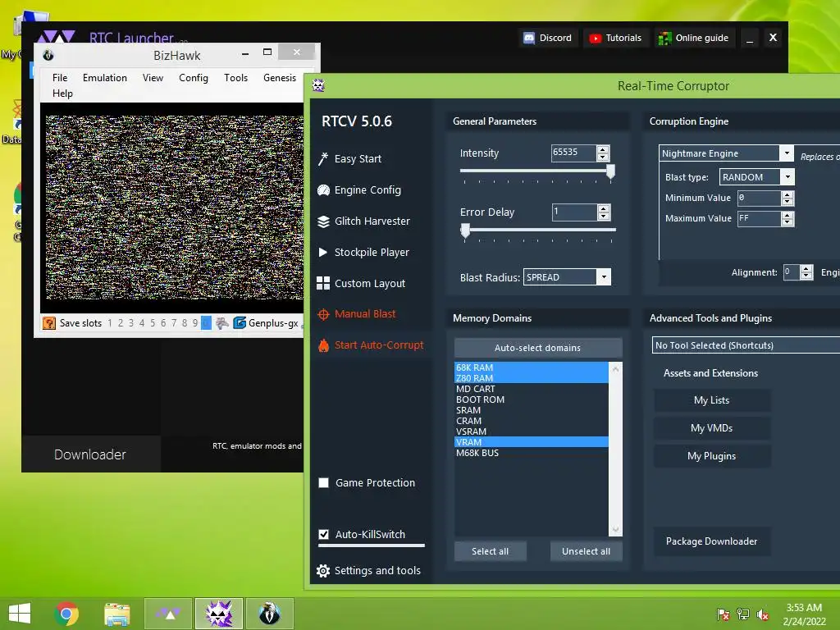Open Settings and tools gear icon
This screenshot has height=630, width=840.
(x=323, y=571)
